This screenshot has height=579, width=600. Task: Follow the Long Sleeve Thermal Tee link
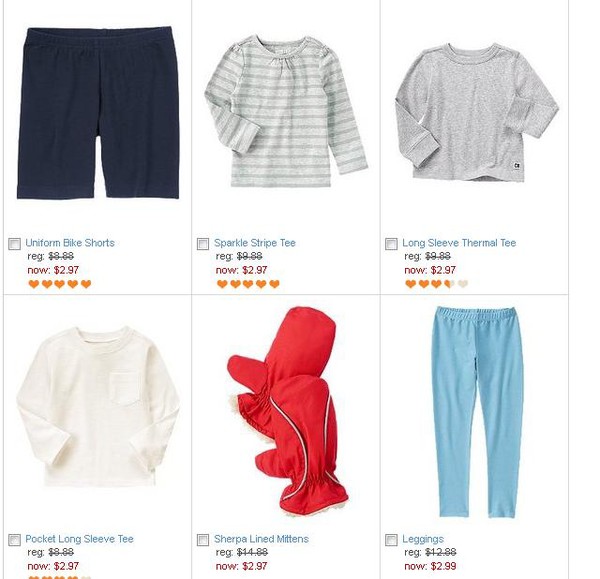coord(459,243)
